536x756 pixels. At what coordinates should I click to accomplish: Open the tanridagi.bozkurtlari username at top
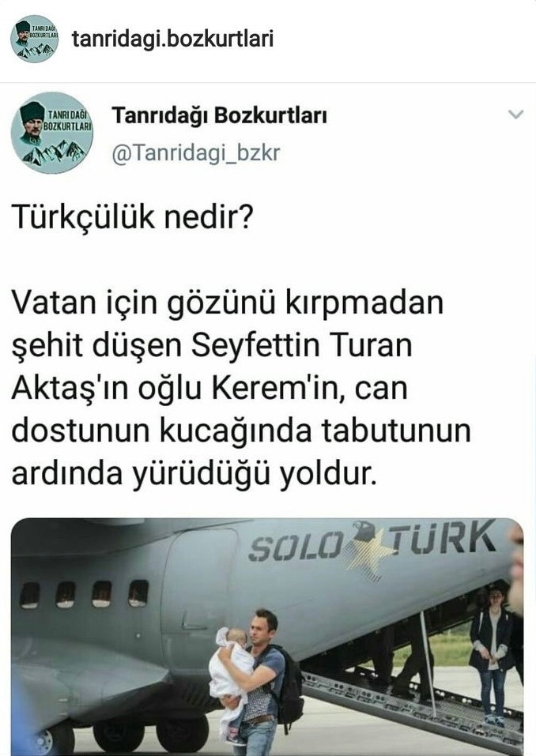172,39
